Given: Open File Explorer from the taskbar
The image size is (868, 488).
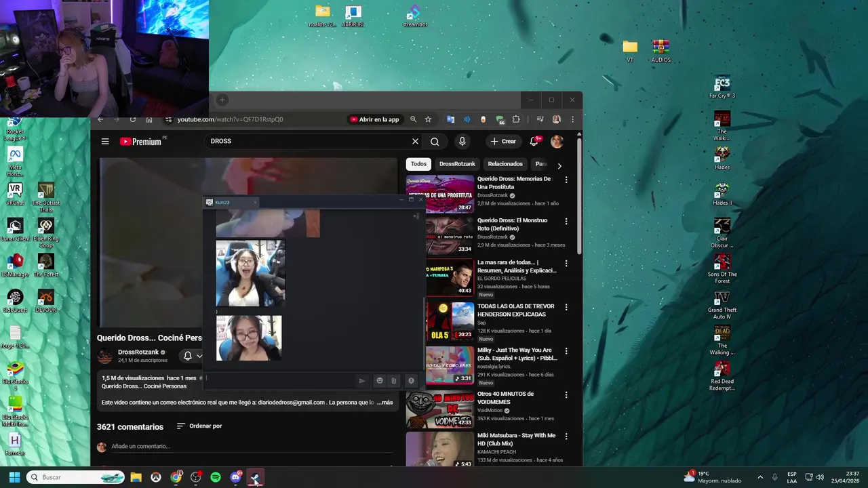Looking at the screenshot, I should [x=136, y=477].
